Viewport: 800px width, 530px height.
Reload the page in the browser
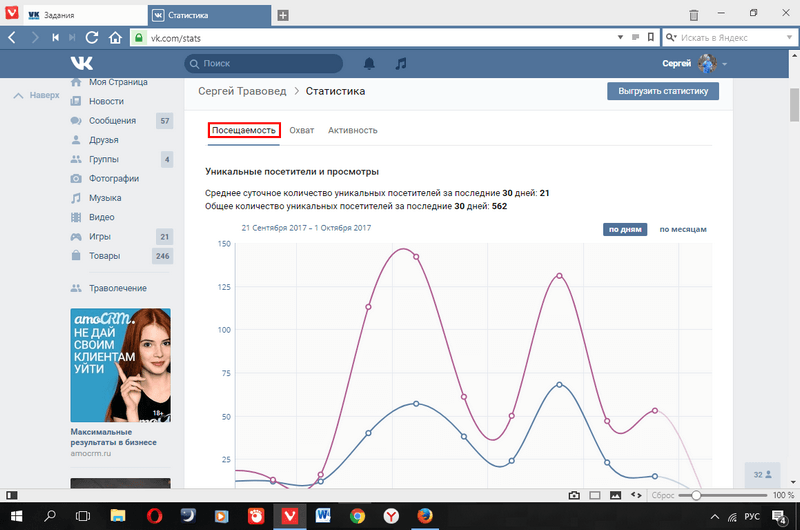click(91, 37)
